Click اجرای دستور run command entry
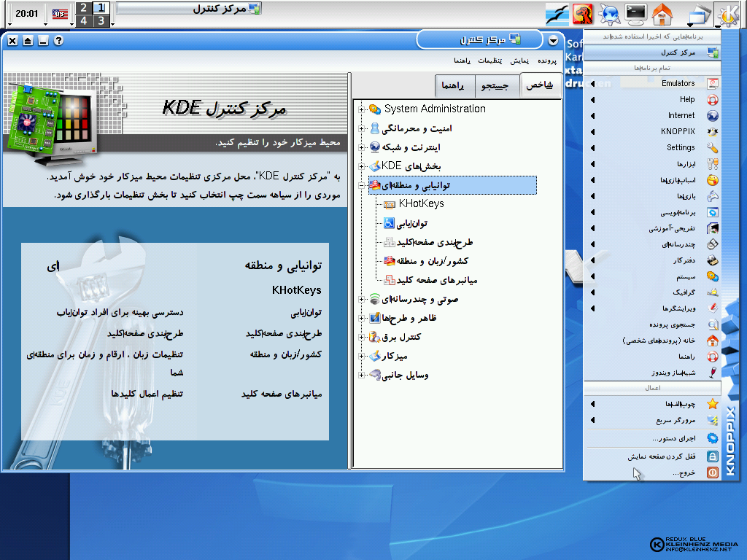Image resolution: width=747 pixels, height=560 pixels. pos(651,438)
